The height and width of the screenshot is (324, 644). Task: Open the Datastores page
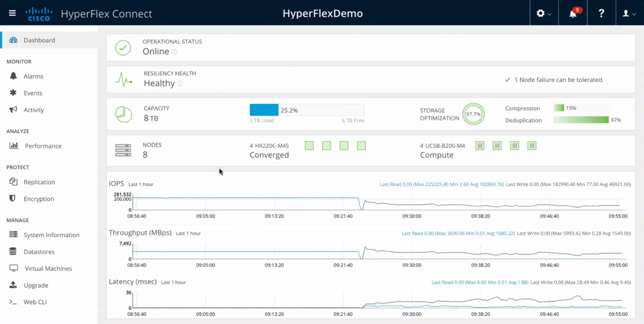[38, 252]
